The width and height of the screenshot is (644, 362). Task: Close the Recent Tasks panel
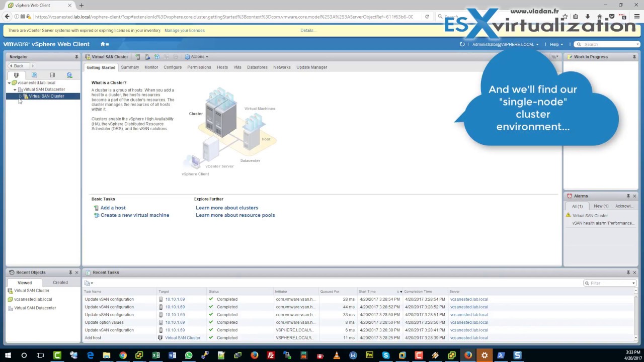pyautogui.click(x=634, y=273)
